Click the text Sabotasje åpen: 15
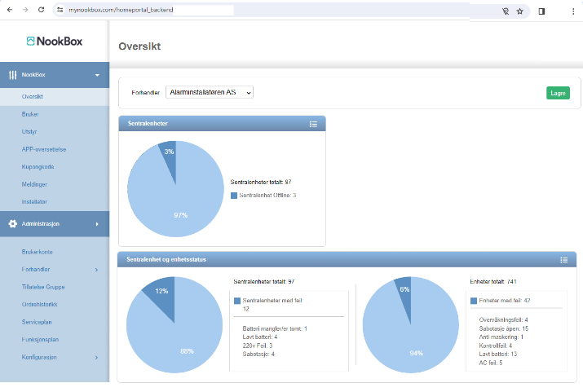Viewport: 583px width, 392px height. click(x=503, y=328)
